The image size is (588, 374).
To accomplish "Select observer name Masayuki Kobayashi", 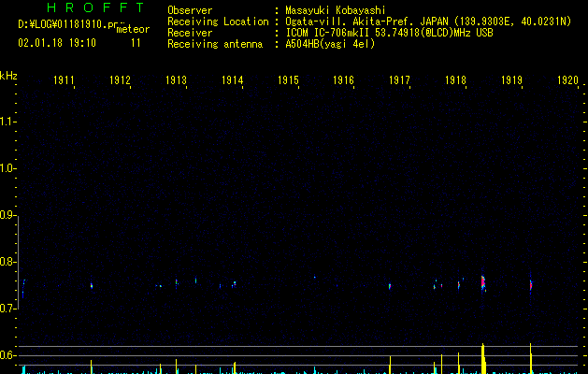I will coord(336,10).
